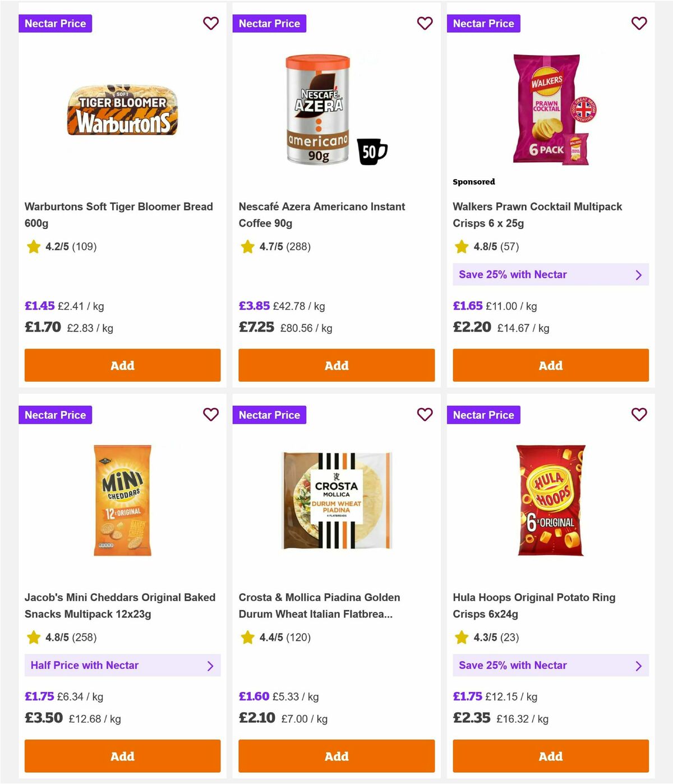
Task: Click the £1.45 Nectar price on Warburtons
Action: pyautogui.click(x=39, y=306)
